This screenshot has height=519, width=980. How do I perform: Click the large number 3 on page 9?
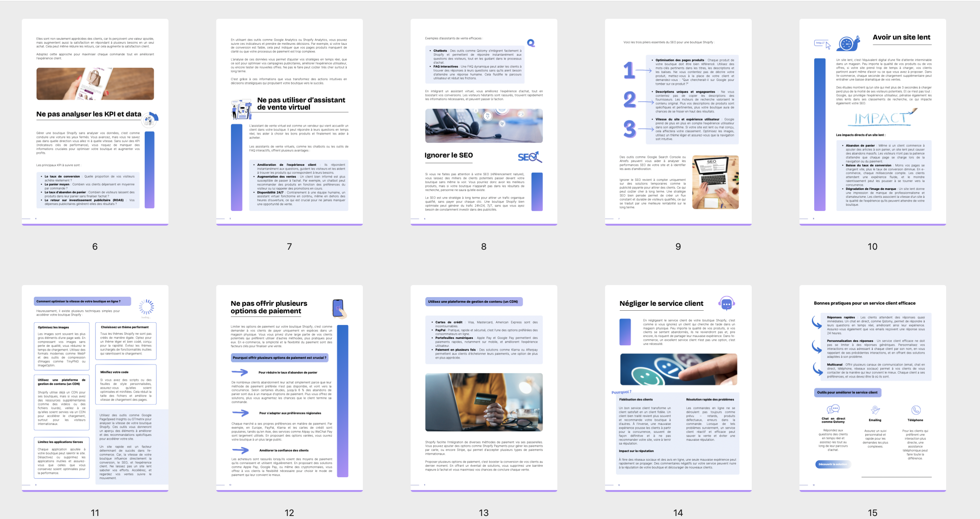(630, 129)
